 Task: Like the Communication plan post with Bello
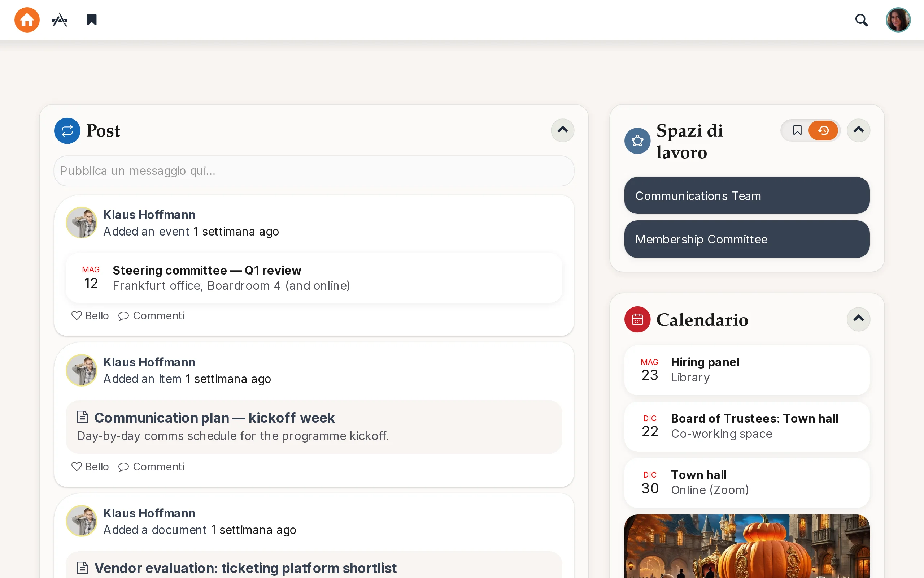point(90,467)
